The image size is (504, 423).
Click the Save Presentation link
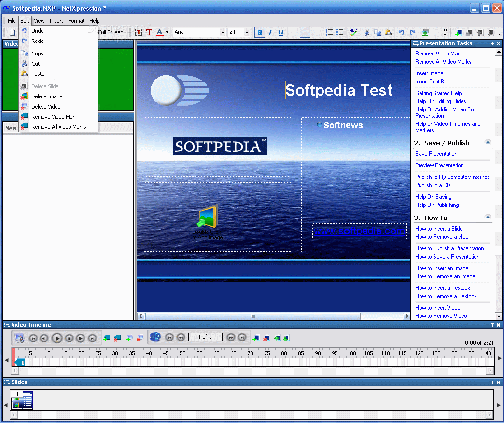(436, 154)
